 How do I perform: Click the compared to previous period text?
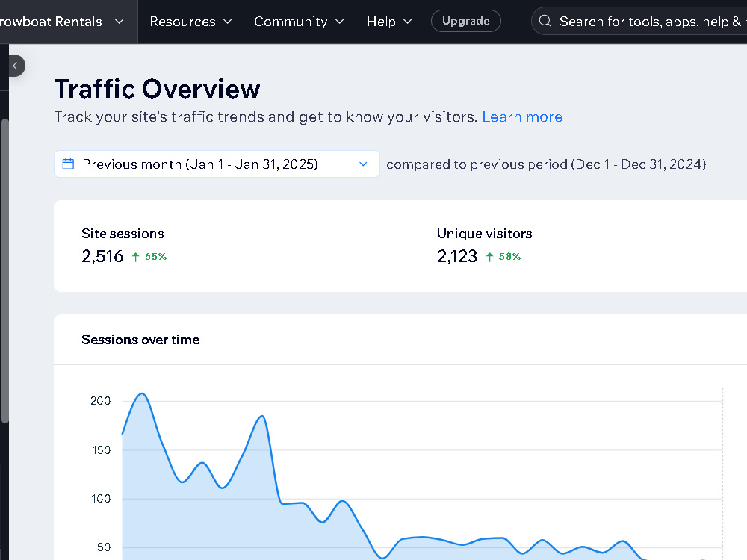tap(546, 164)
